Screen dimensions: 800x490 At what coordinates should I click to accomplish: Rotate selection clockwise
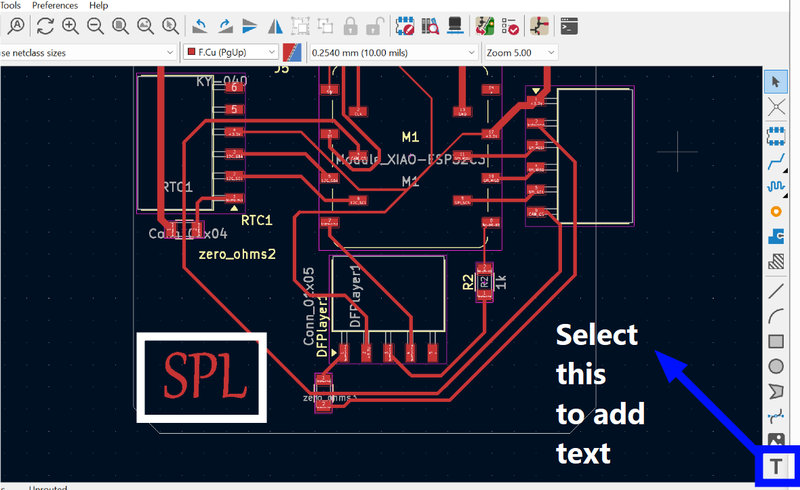coord(225,26)
